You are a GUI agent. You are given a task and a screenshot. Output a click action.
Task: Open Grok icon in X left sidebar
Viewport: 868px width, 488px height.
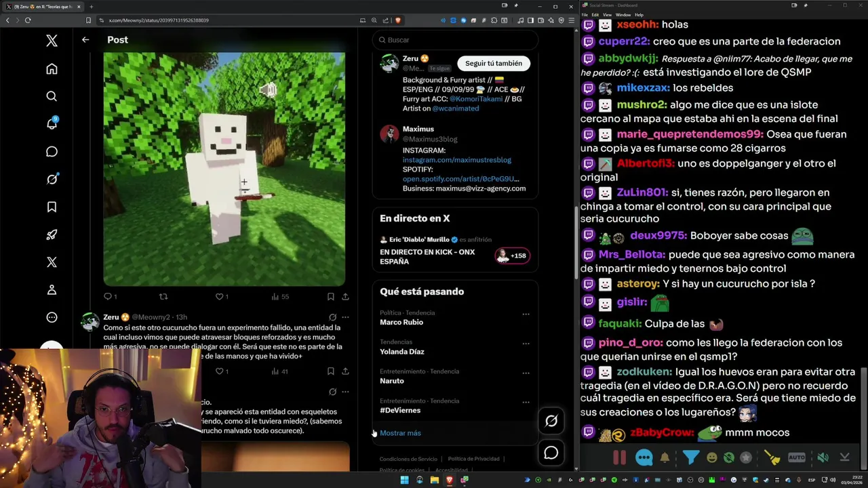point(52,180)
